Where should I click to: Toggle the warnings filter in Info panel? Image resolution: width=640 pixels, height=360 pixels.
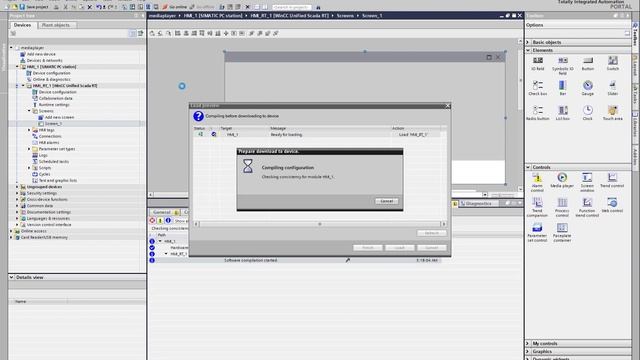pyautogui.click(x=160, y=220)
